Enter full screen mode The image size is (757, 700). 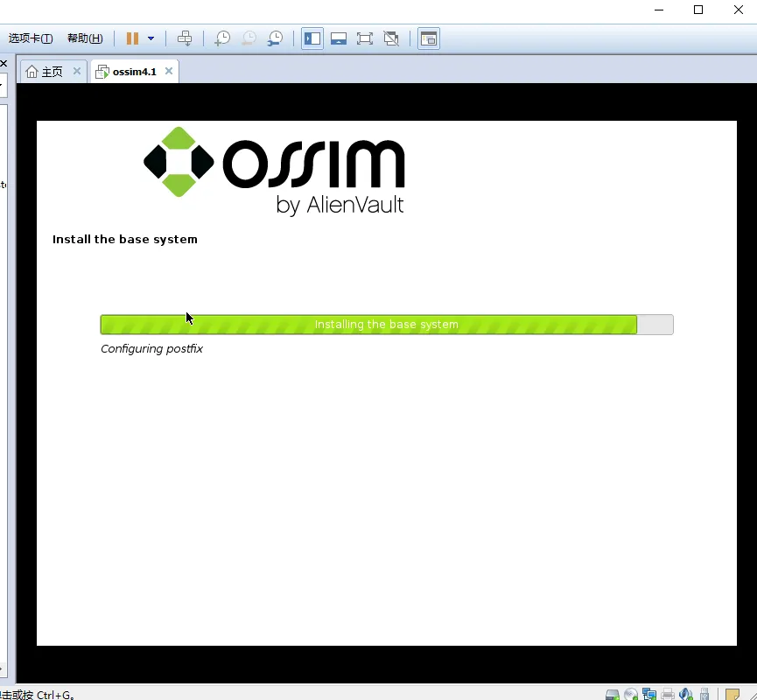pos(365,38)
